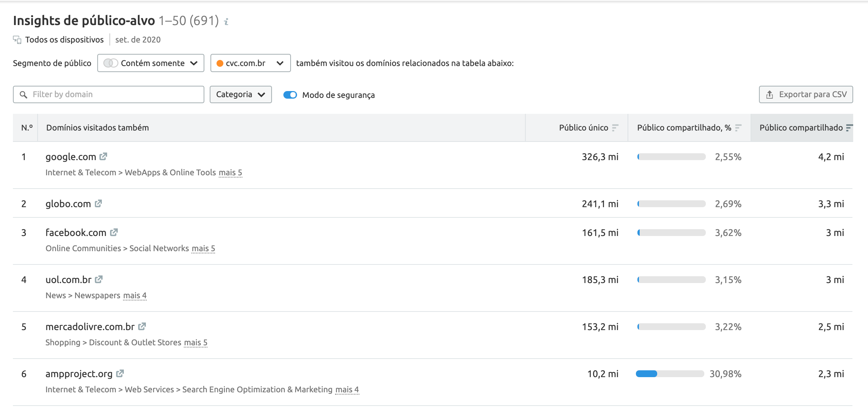
Task: Click News > Newspapers category text
Action: [x=83, y=296]
